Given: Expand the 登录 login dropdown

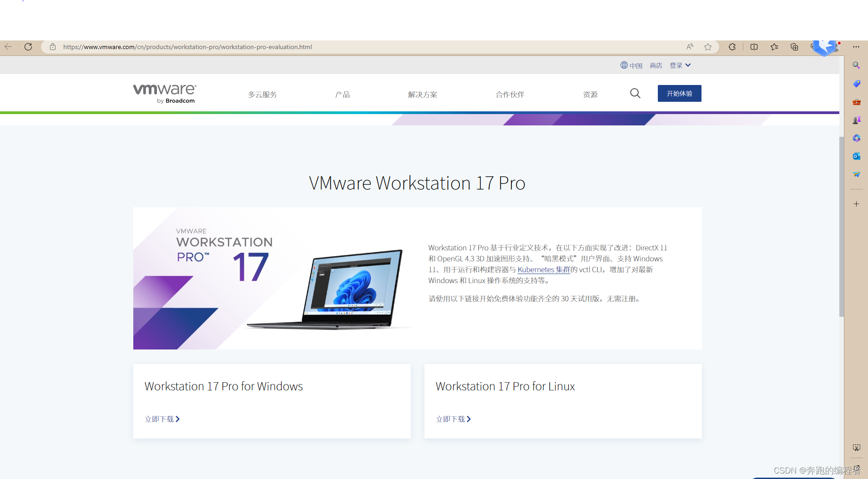Looking at the screenshot, I should click(x=680, y=65).
